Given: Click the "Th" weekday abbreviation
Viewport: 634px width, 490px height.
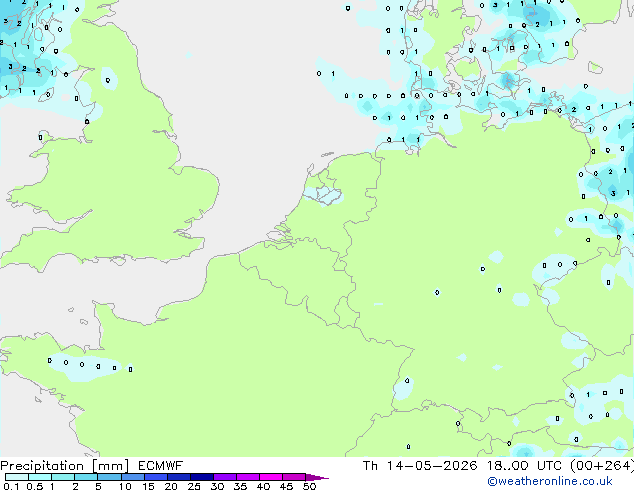Looking at the screenshot, I should [370, 466].
